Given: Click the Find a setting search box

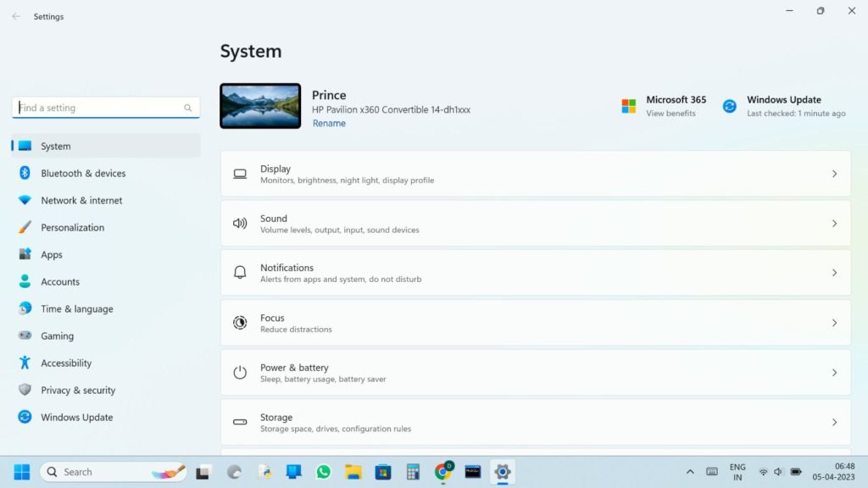Looking at the screenshot, I should pyautogui.click(x=100, y=108).
